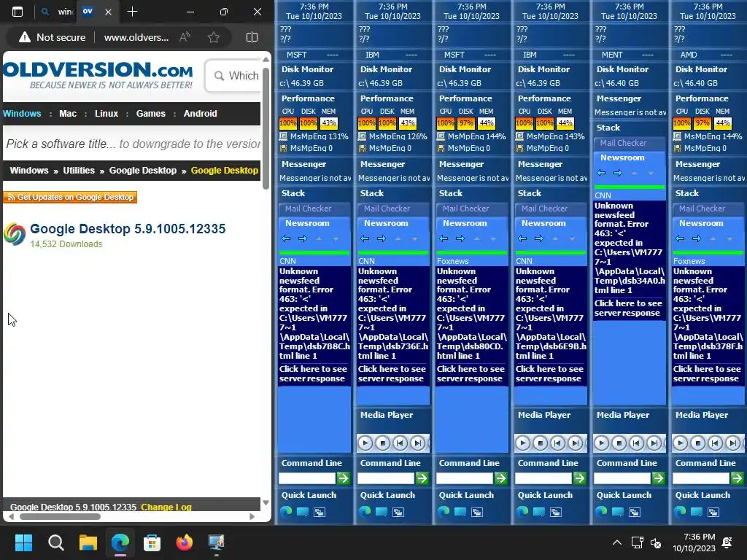Go to next news item in MENT sidebar Newsroom
The image size is (747, 560).
coord(617,173)
